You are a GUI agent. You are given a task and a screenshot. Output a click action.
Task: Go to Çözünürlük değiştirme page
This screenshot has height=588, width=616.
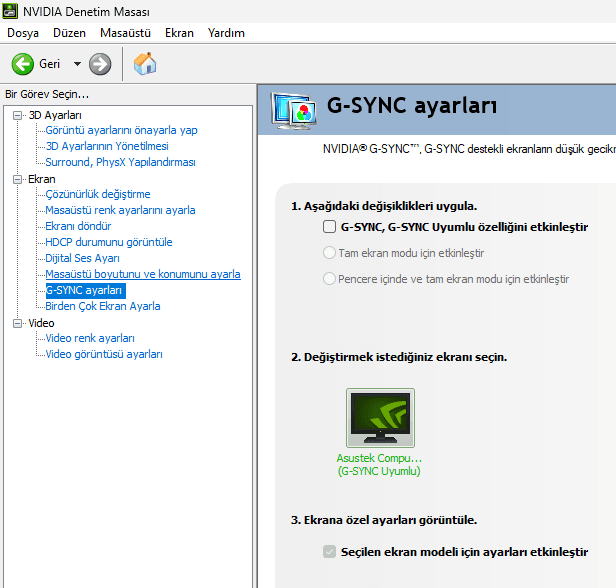[x=98, y=194]
